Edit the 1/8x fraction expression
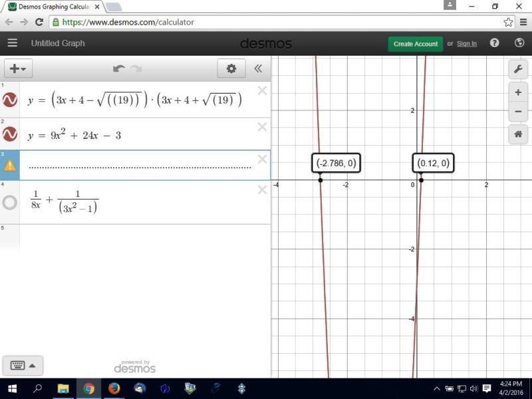532x399 pixels. click(65, 202)
